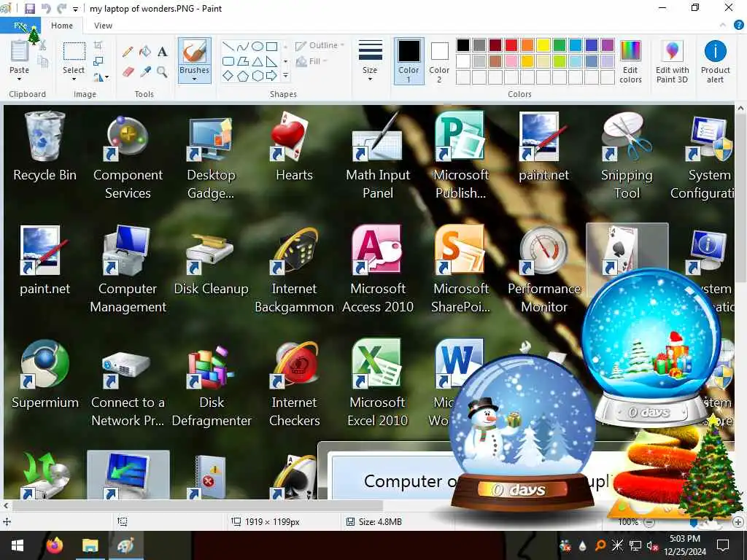Screen dimensions: 747x560
Task: Choose the Line shape
Action: pyautogui.click(x=228, y=46)
